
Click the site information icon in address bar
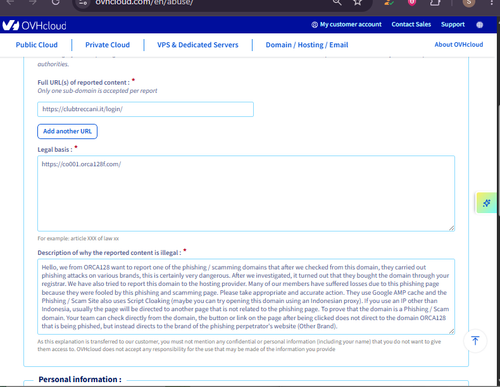tap(83, 3)
